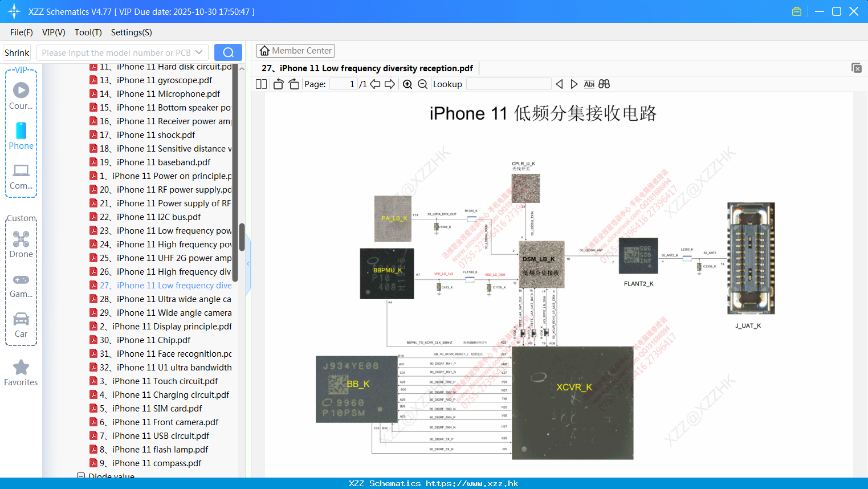
Task: Rotate page clockwise
Action: 294,84
